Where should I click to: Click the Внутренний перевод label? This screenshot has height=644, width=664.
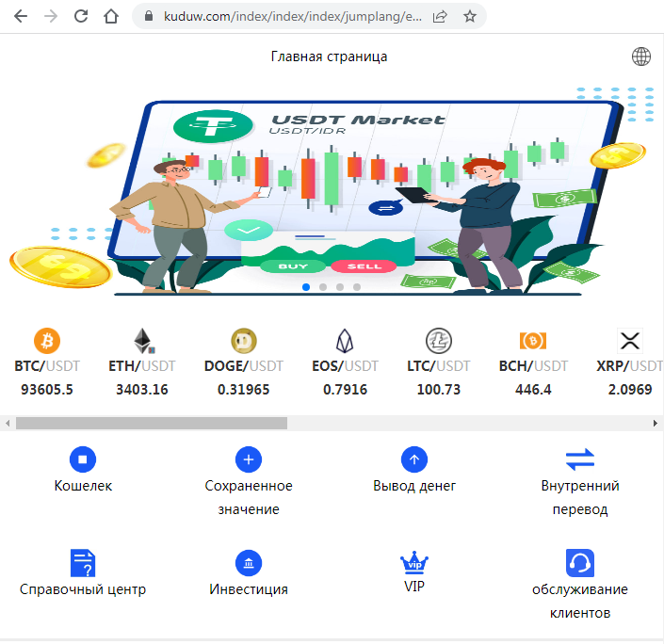point(580,497)
